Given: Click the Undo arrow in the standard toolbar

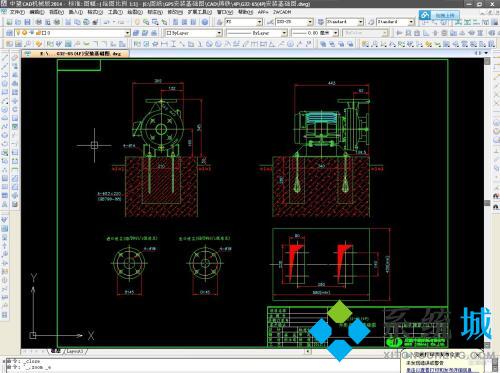Looking at the screenshot, I should [x=106, y=22].
